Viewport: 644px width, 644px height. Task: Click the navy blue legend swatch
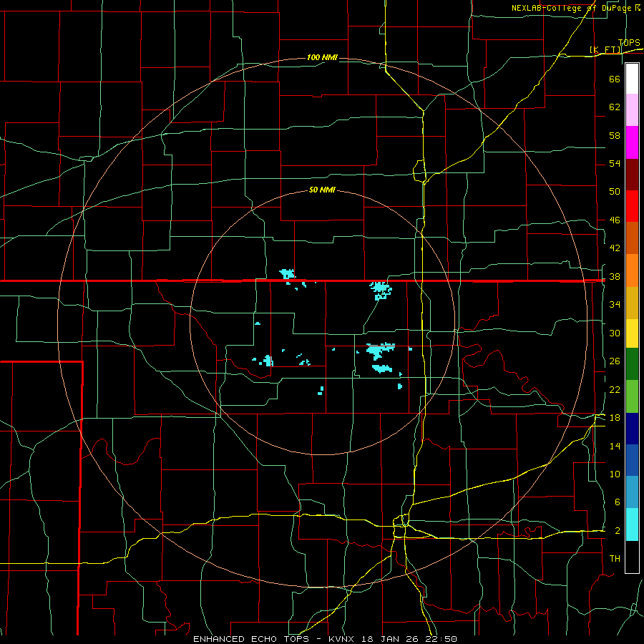pos(632,429)
